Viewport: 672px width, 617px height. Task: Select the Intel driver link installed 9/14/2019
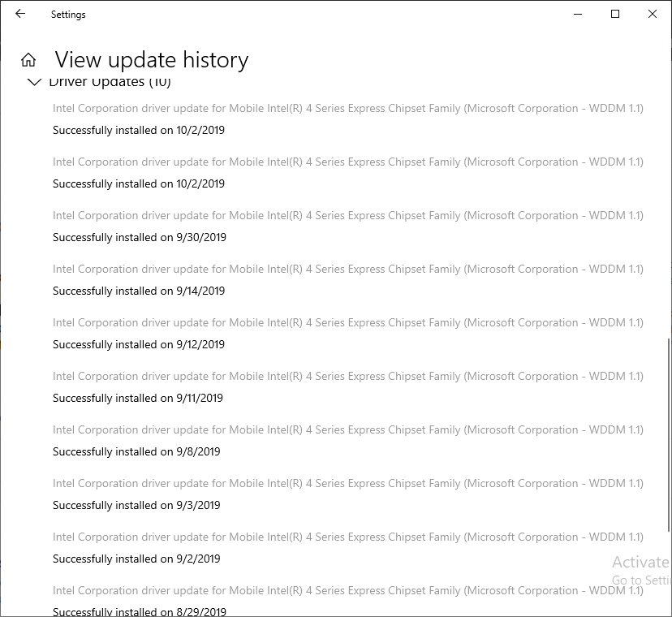click(x=347, y=270)
